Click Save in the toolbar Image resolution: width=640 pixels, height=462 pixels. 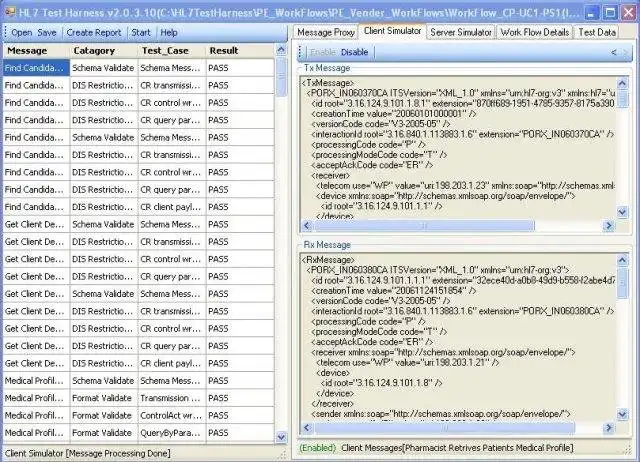pos(47,33)
